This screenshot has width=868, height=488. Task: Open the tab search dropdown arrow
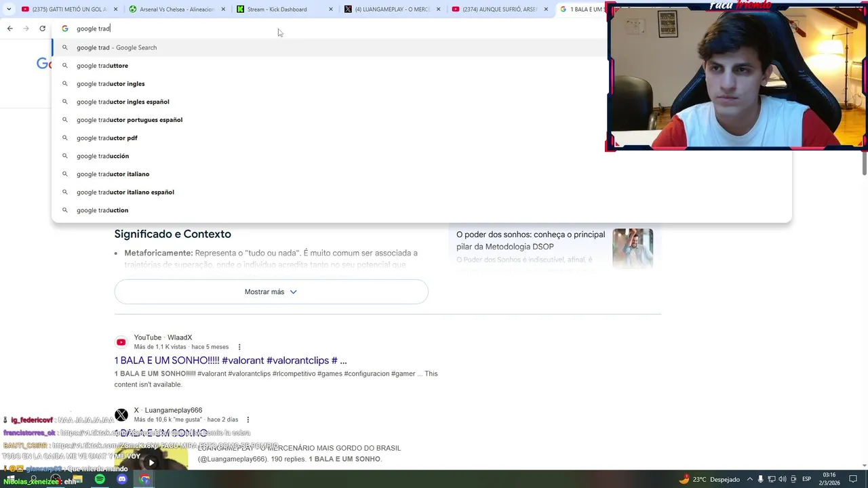[8, 9]
